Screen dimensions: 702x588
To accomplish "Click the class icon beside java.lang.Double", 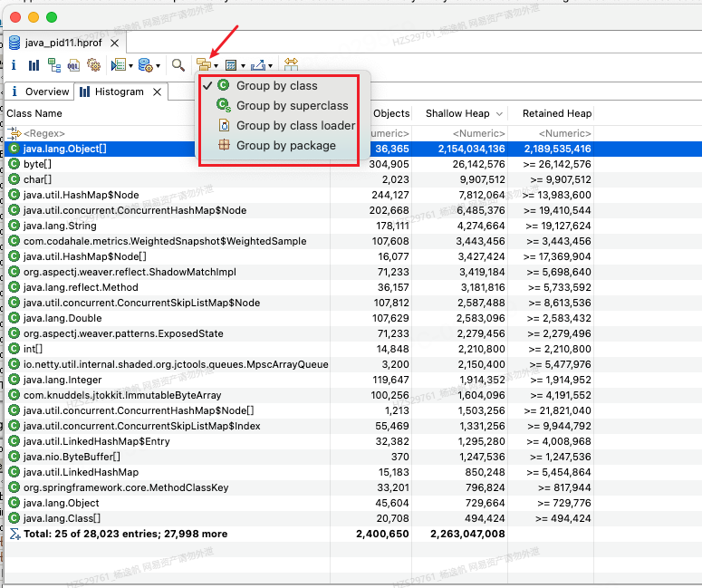I will [14, 318].
